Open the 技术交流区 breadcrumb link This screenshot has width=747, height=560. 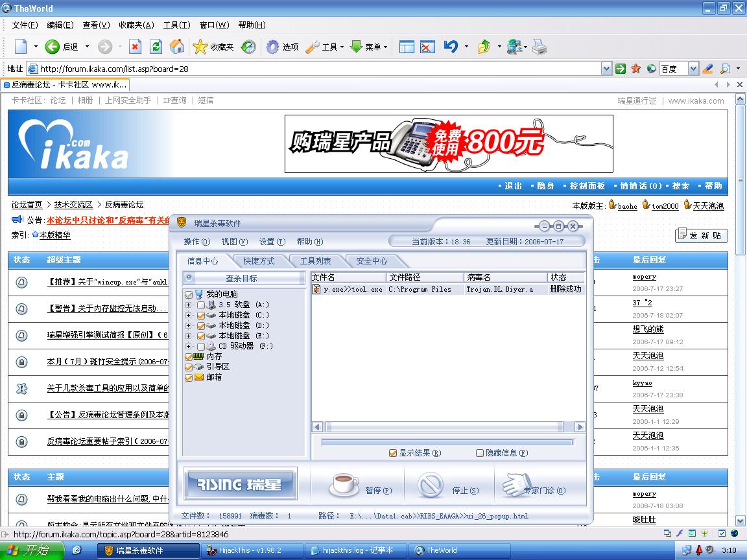click(x=73, y=205)
